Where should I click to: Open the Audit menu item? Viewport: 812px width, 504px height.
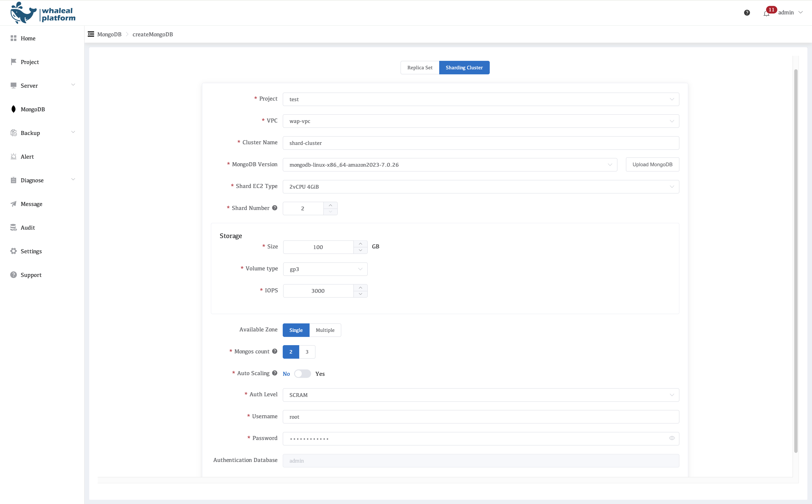pos(28,228)
